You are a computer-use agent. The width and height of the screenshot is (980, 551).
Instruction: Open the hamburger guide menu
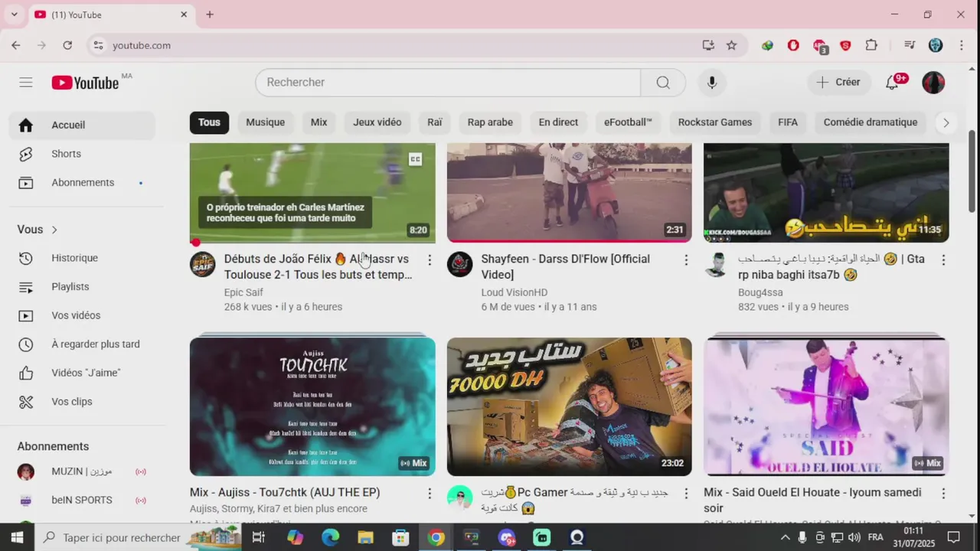pyautogui.click(x=26, y=82)
